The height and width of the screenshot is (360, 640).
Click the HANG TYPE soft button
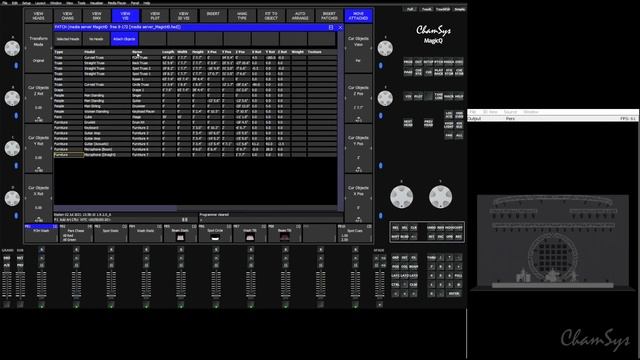[x=242, y=16]
